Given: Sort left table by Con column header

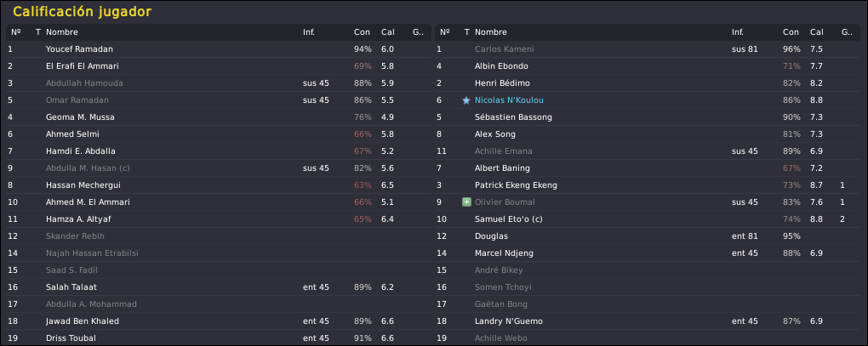Looking at the screenshot, I should click(362, 32).
